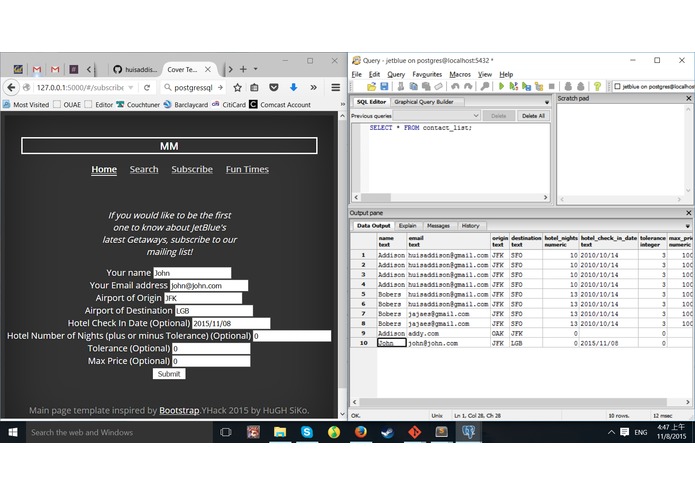The height and width of the screenshot is (494, 695).
Task: Follow the Bootstrap link in footer
Action: [x=179, y=411]
